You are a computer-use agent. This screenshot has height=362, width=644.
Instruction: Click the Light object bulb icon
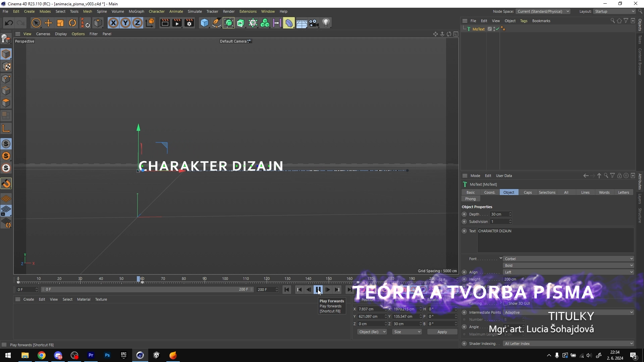click(326, 23)
